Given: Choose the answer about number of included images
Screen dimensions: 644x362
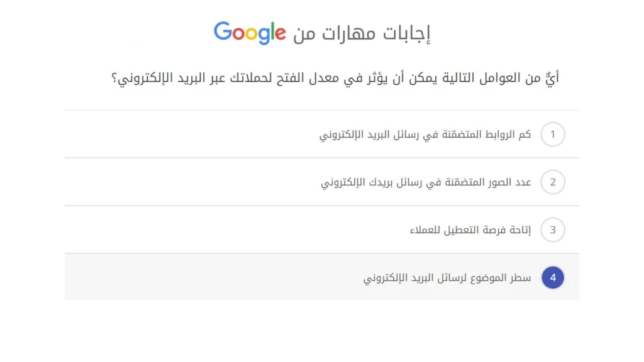Looking at the screenshot, I should pos(425,182).
